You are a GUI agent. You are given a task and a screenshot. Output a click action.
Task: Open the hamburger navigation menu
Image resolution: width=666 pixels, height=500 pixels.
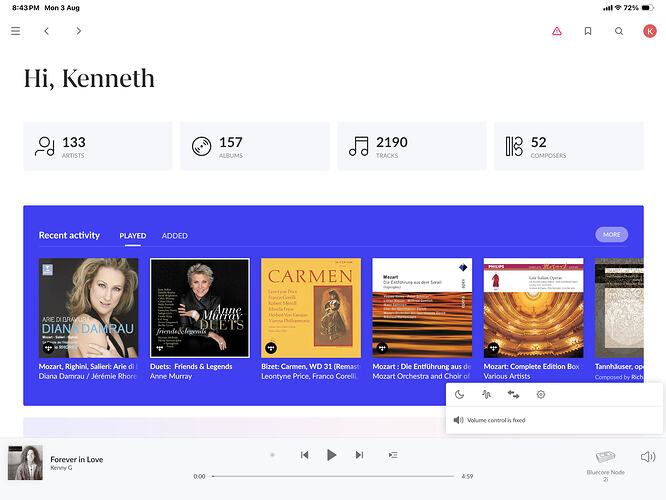(16, 31)
